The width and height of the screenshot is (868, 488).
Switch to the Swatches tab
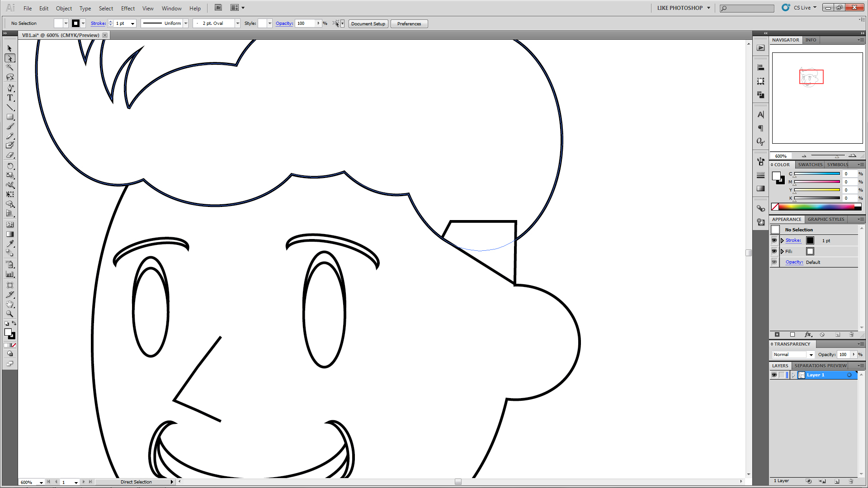(x=810, y=164)
